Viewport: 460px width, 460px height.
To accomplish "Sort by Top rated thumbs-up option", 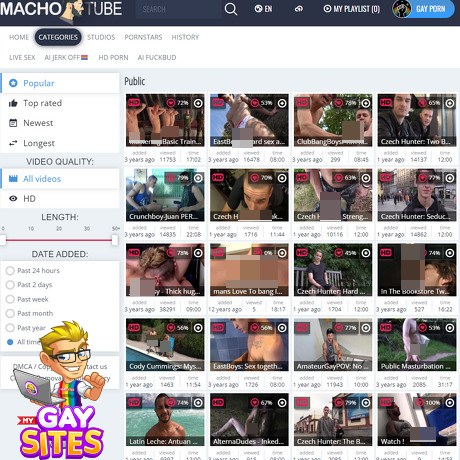I will [60, 103].
